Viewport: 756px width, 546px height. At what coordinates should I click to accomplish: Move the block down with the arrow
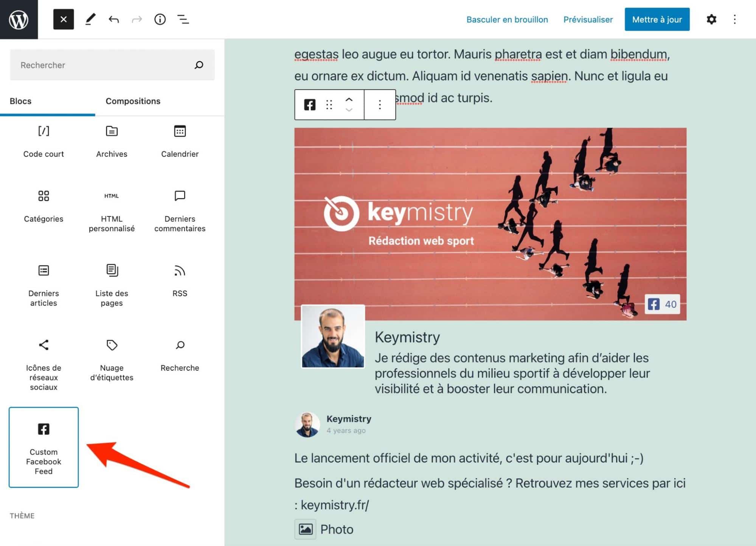349,110
